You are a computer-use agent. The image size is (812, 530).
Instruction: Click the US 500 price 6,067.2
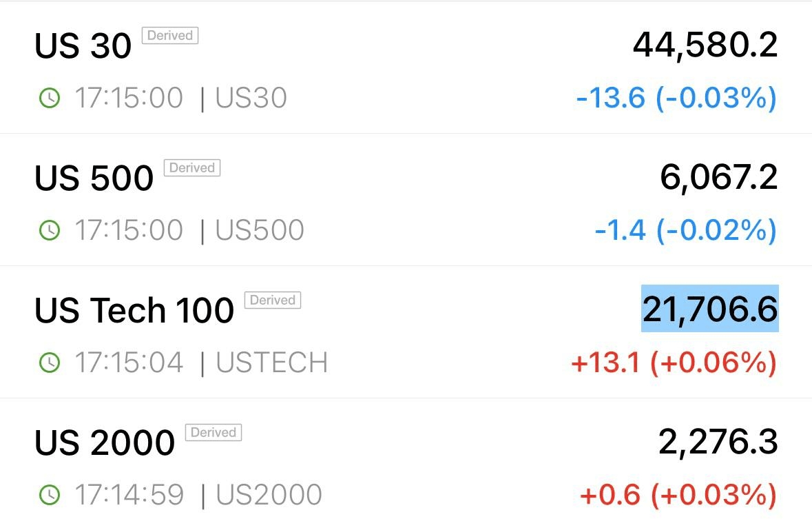pos(719,177)
